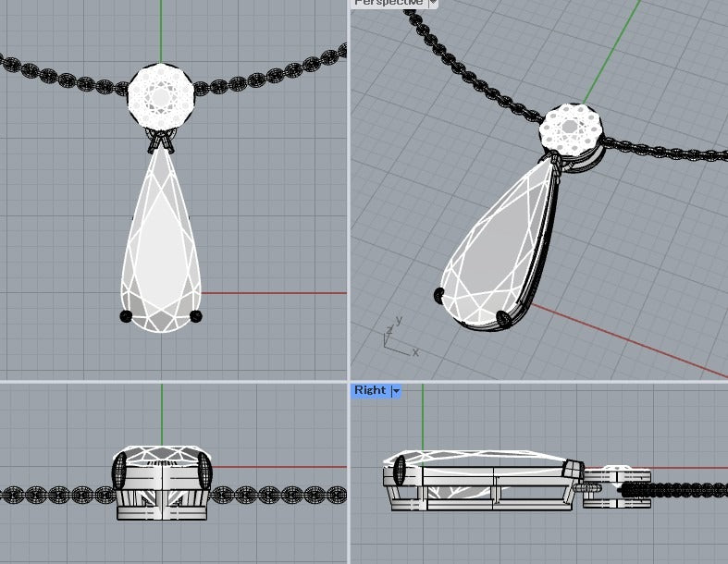
Task: Open the Right viewport title menu
Action: [x=370, y=390]
